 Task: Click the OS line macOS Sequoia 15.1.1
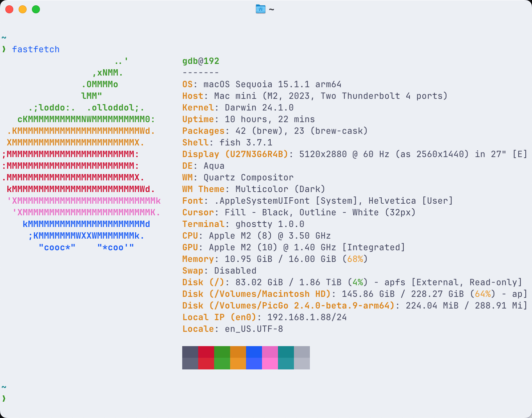point(262,84)
